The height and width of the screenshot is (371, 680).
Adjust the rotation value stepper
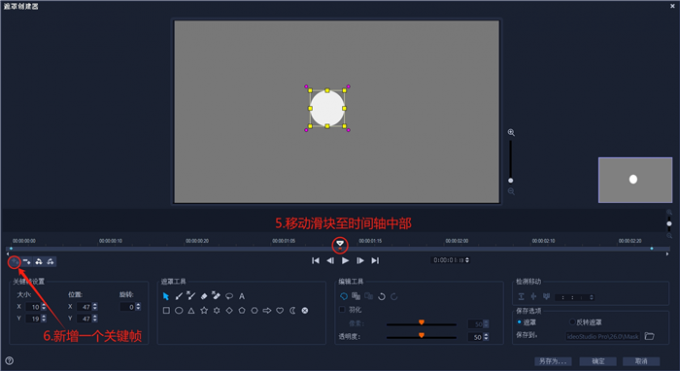point(138,307)
